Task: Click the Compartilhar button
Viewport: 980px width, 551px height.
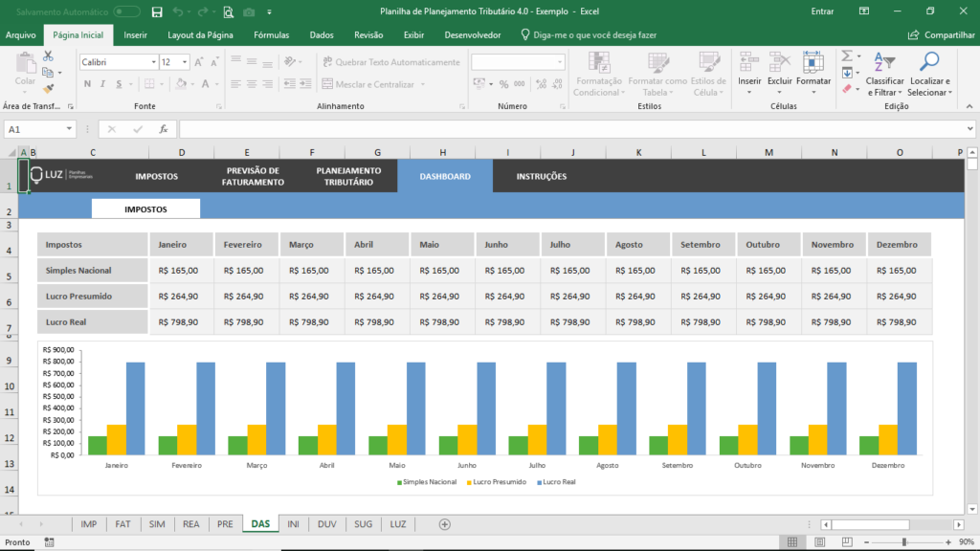Action: pyautogui.click(x=942, y=33)
